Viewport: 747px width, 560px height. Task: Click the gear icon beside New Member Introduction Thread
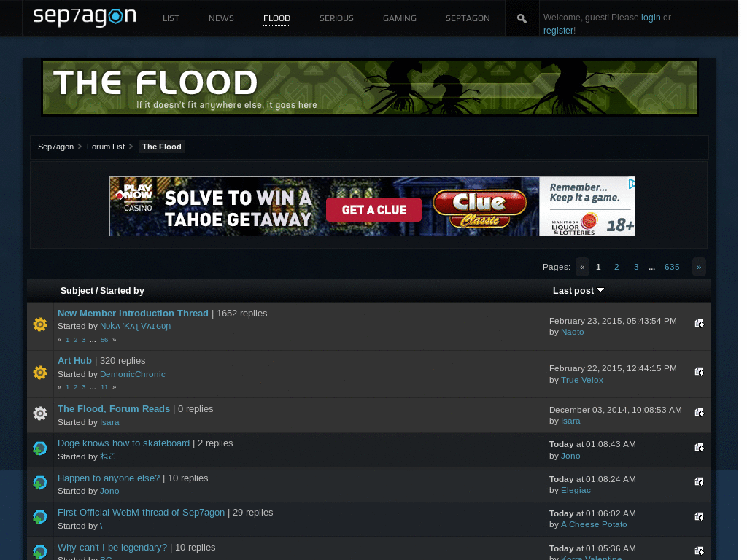point(39,324)
